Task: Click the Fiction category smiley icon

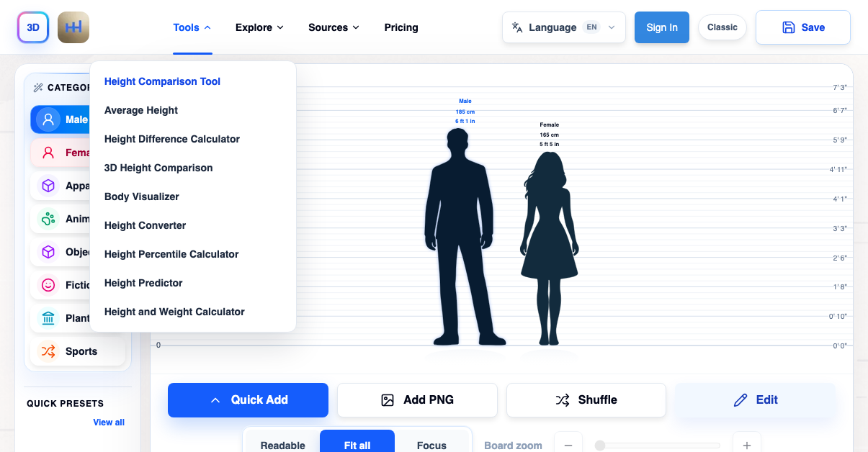Action: [48, 285]
